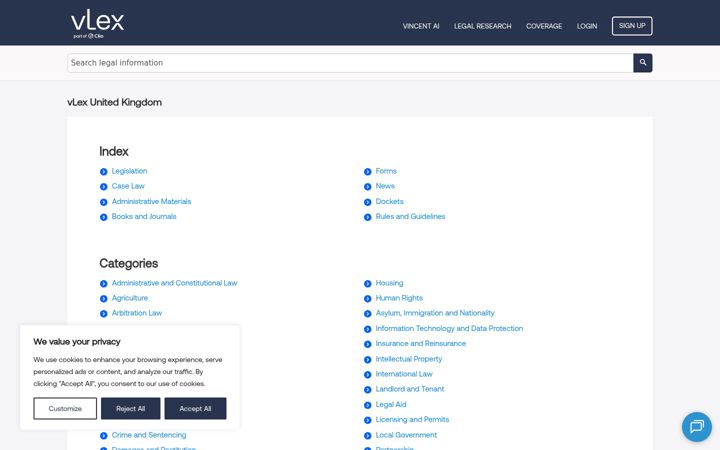Click the arrow bullet beside Legislation
Viewport: 720px width, 450px height.
104,172
